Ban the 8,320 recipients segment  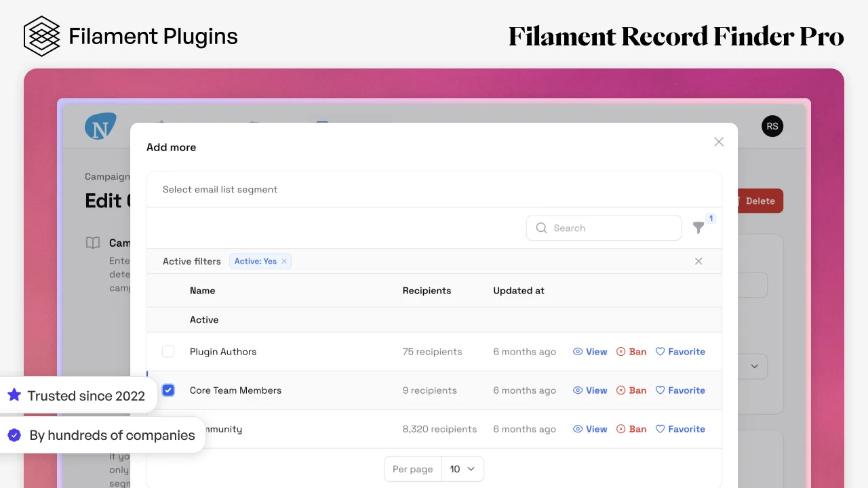pyautogui.click(x=631, y=429)
